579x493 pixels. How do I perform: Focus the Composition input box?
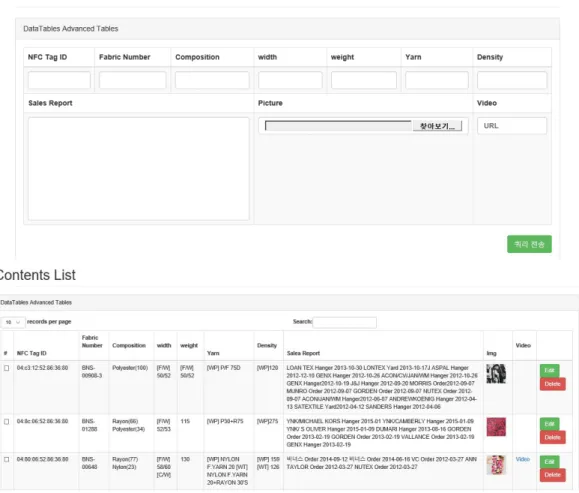tap(212, 80)
